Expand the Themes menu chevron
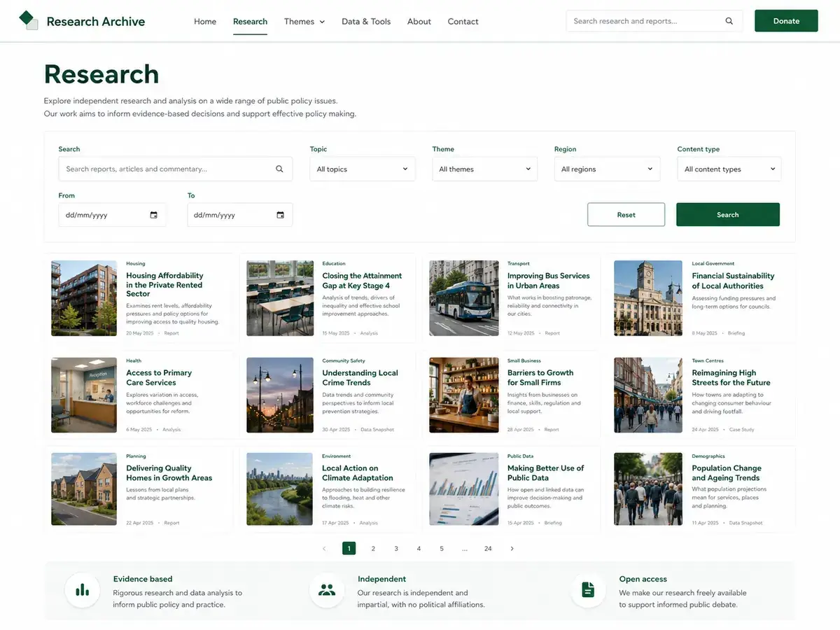The width and height of the screenshot is (840, 630). point(322,22)
